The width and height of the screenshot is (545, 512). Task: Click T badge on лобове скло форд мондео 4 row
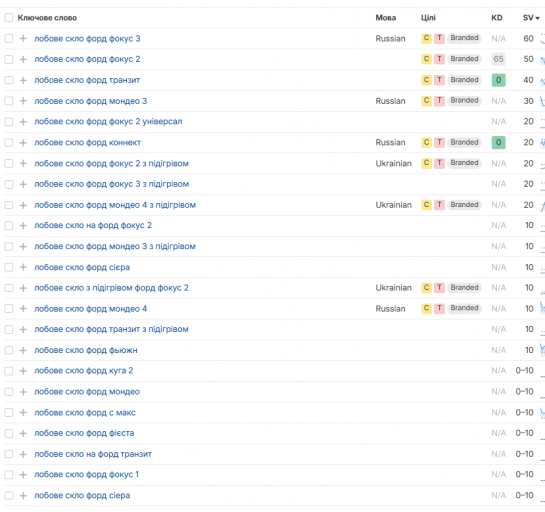pyautogui.click(x=440, y=308)
